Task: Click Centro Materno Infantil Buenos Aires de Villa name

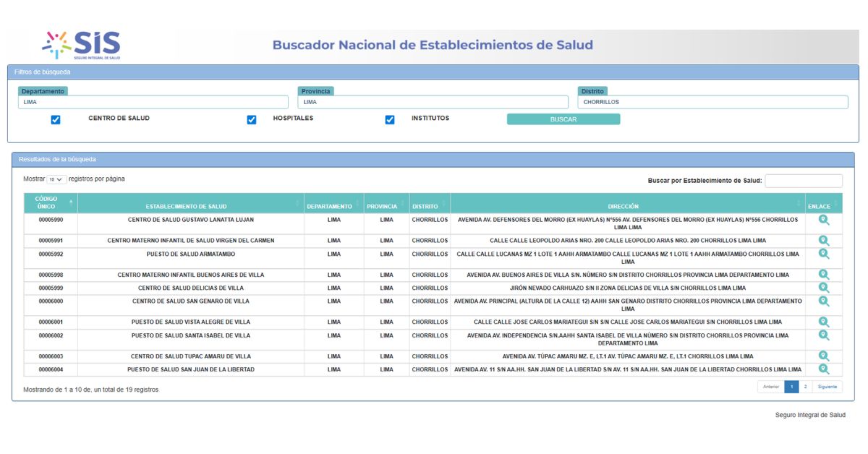Action: tap(191, 275)
